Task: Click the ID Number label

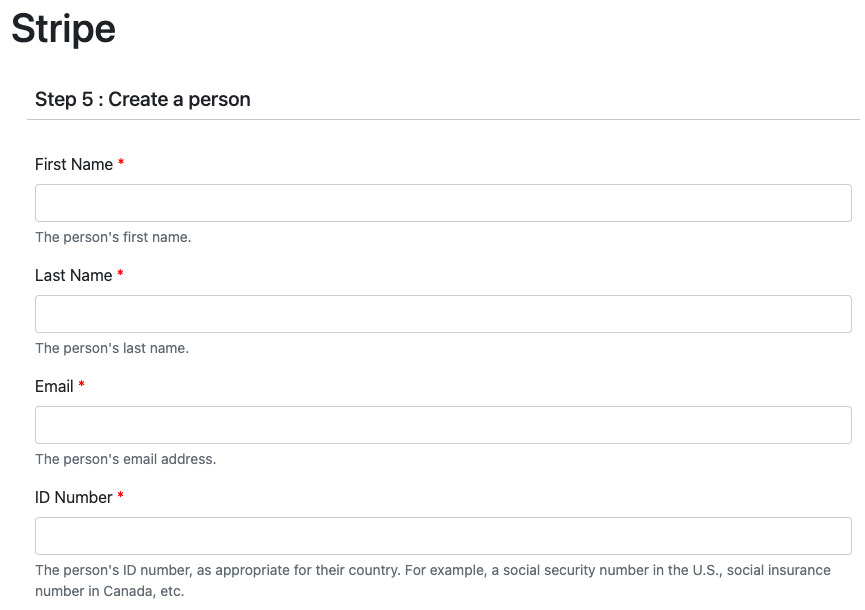Action: (x=73, y=498)
